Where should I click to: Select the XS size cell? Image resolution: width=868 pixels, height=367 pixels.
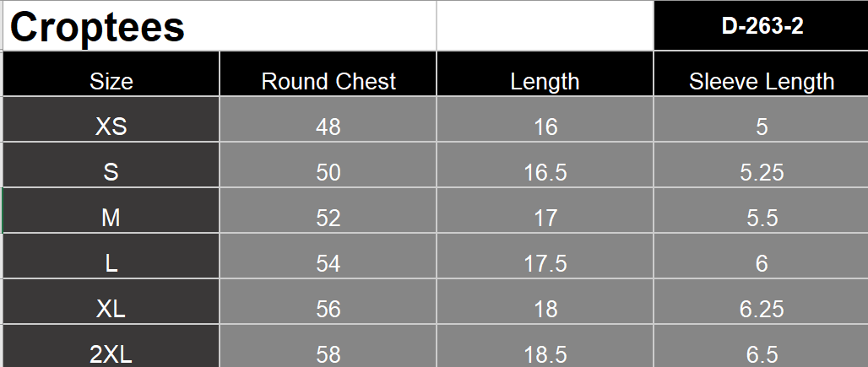click(x=111, y=127)
